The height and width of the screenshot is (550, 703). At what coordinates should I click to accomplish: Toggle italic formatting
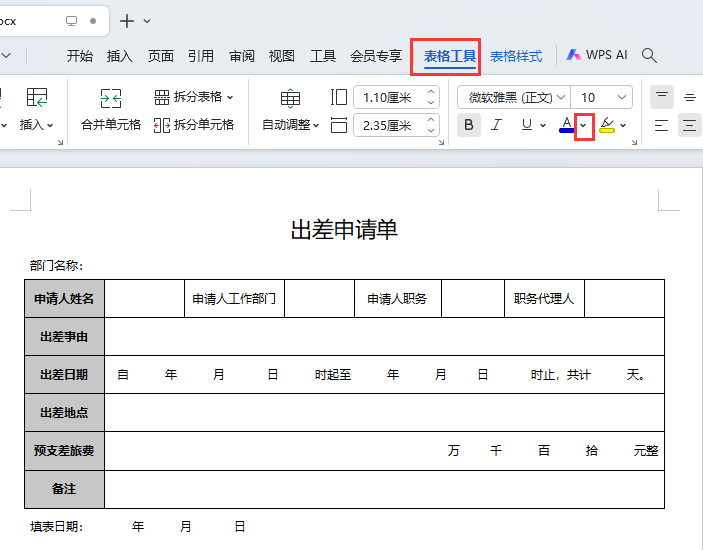click(x=496, y=125)
